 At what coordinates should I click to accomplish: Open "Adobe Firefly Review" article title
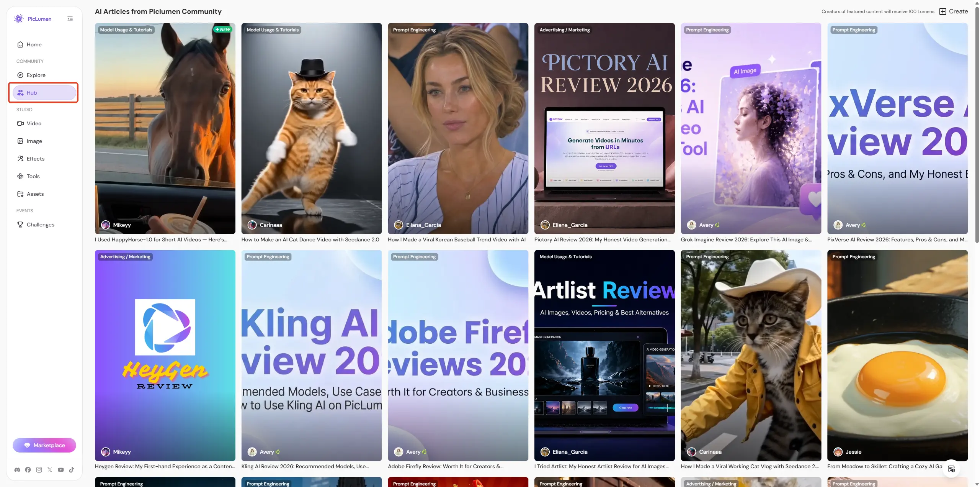446,466
